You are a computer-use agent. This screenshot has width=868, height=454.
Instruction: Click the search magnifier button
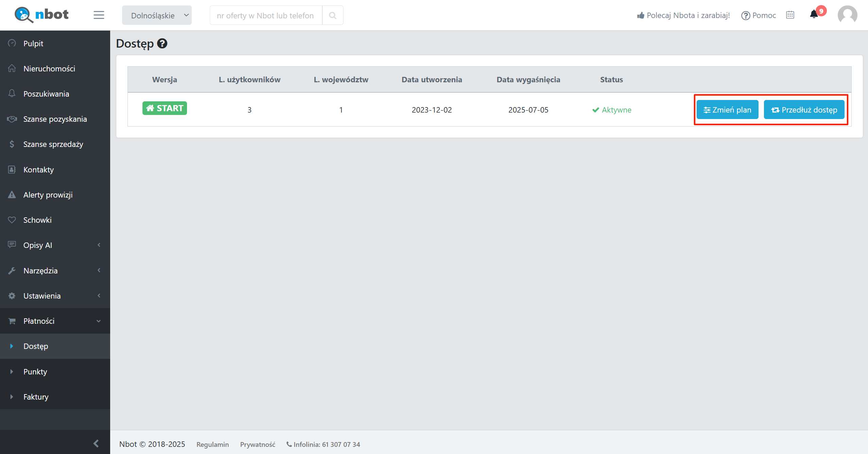333,15
